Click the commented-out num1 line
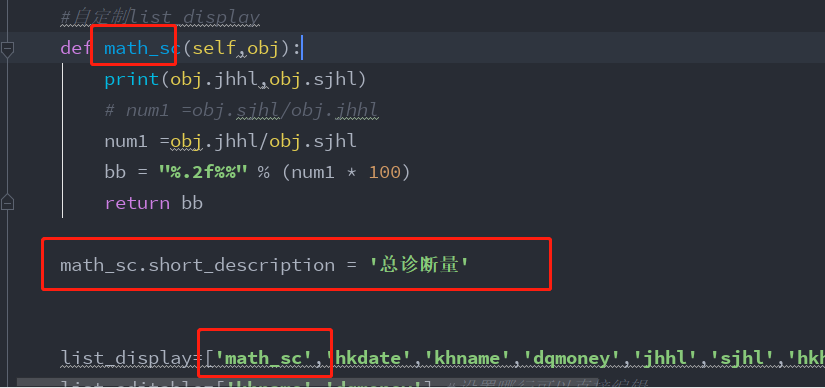 click(242, 111)
